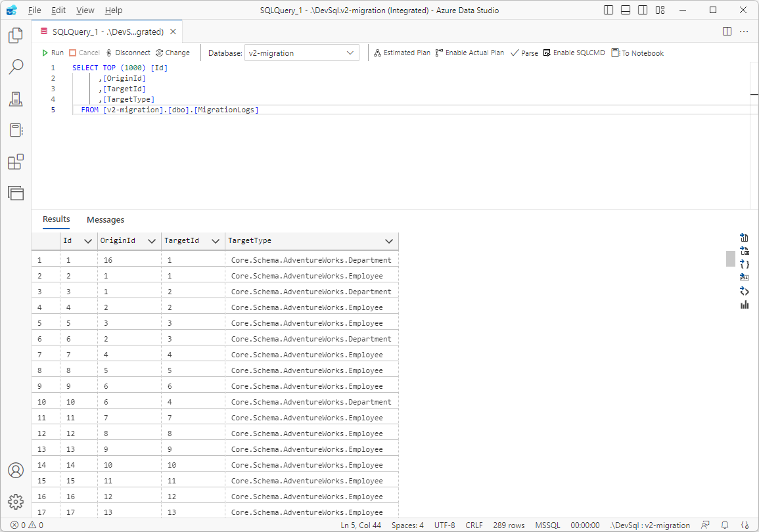Enable SQLCMD mode
Screen dimensions: 759x532
click(574, 53)
